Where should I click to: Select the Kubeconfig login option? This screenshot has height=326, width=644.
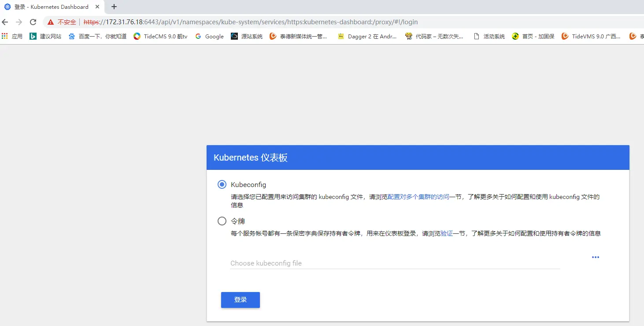pyautogui.click(x=222, y=184)
